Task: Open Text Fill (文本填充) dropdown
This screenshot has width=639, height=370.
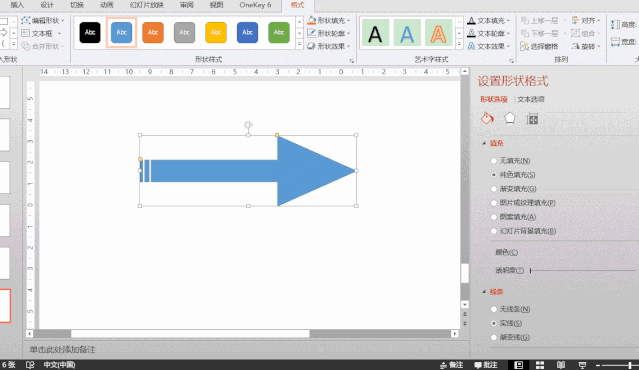Action: pos(489,20)
